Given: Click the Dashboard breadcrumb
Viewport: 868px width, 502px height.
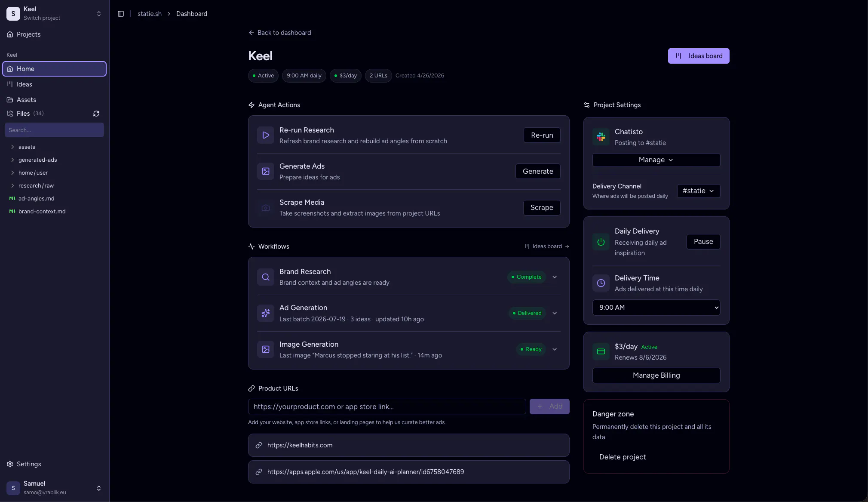Looking at the screenshot, I should click(x=192, y=14).
